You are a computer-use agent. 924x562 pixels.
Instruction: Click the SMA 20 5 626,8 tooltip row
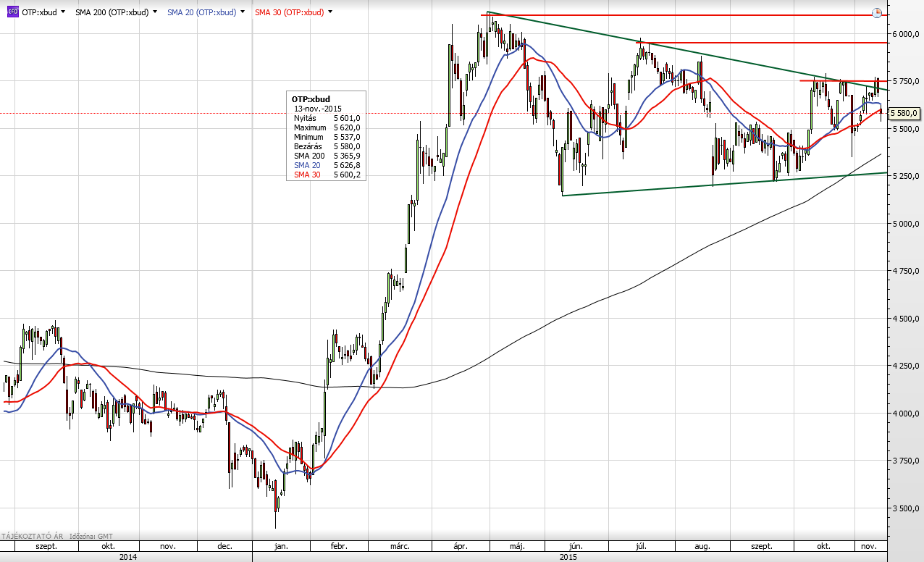click(x=327, y=165)
